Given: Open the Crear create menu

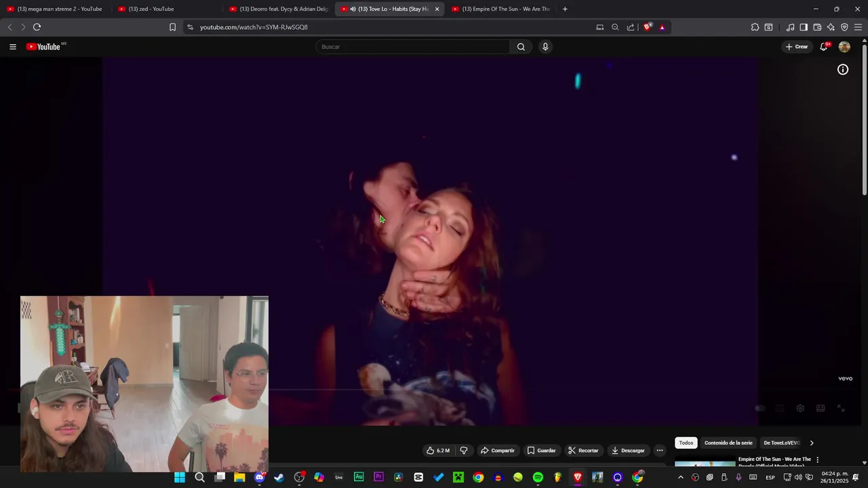Looking at the screenshot, I should (x=797, y=47).
